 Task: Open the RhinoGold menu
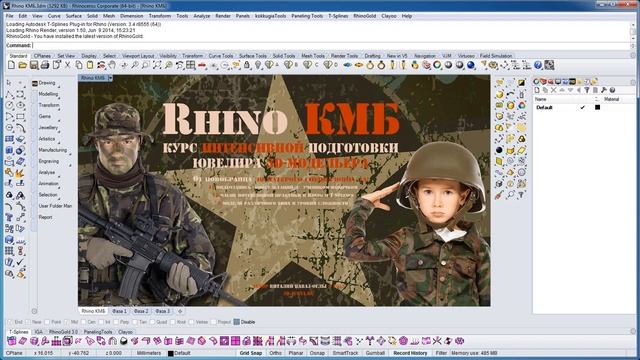[364, 16]
